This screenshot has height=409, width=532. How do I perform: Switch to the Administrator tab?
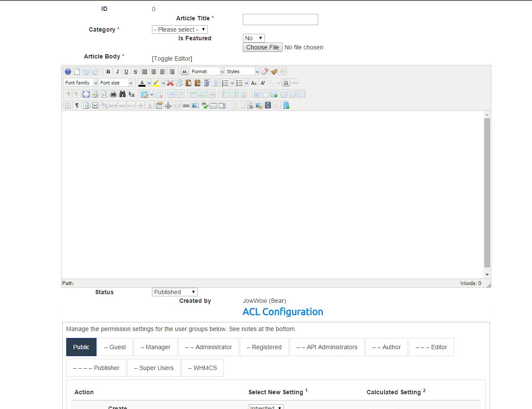pyautogui.click(x=209, y=347)
